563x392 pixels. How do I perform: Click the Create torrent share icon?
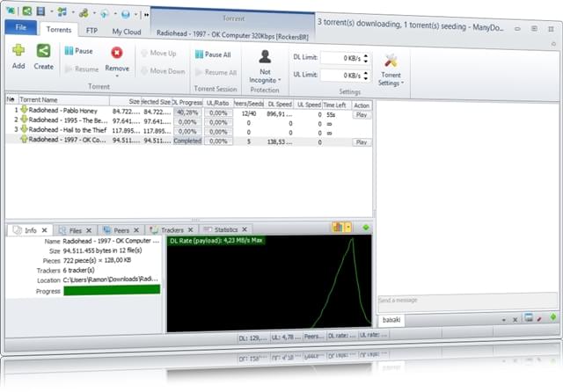click(x=43, y=51)
